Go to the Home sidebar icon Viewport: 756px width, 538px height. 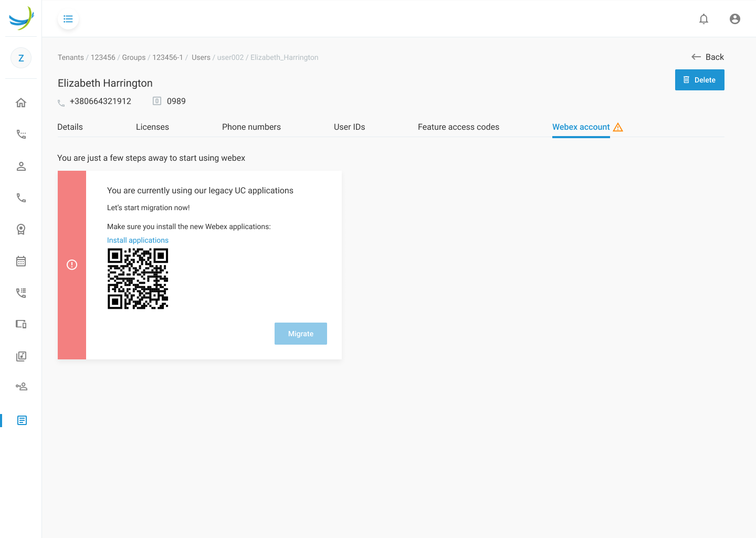[21, 102]
